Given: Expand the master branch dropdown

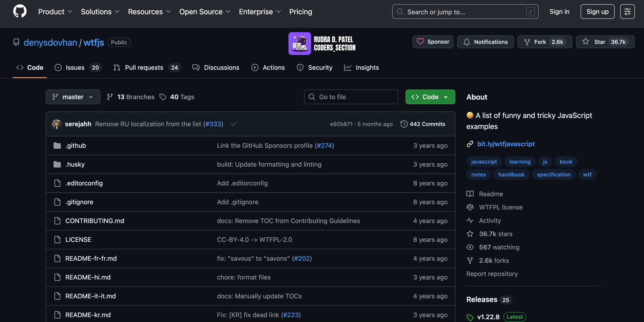Looking at the screenshot, I should coord(73,97).
